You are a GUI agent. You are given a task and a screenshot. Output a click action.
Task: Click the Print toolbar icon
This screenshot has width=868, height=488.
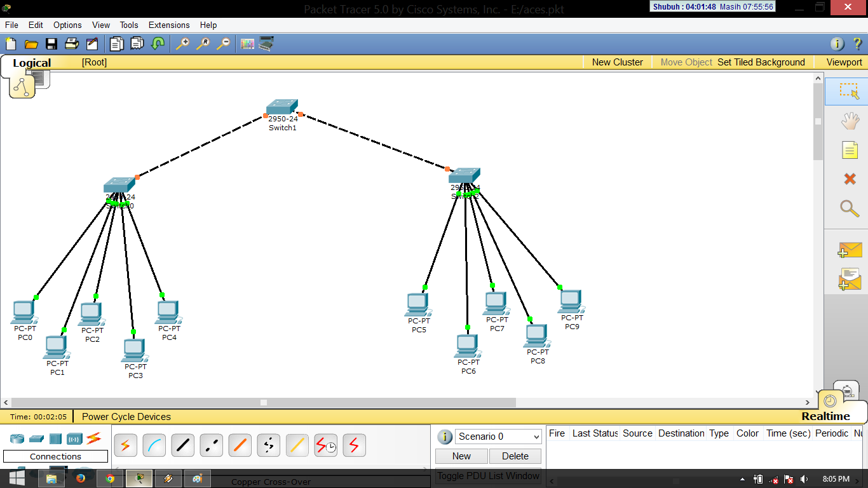(x=72, y=44)
